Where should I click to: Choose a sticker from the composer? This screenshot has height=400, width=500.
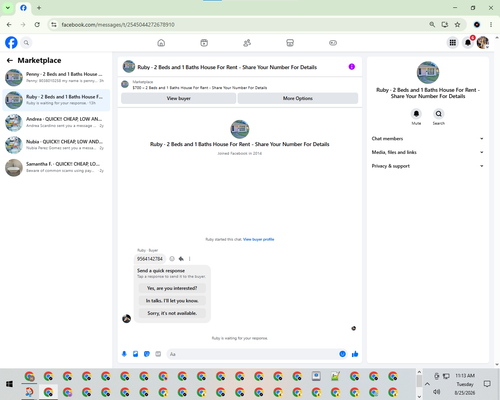tap(147, 354)
